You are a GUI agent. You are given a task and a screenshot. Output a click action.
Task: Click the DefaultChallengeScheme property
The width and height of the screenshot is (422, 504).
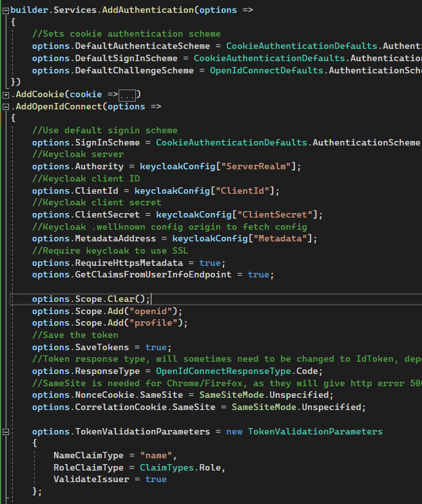135,70
